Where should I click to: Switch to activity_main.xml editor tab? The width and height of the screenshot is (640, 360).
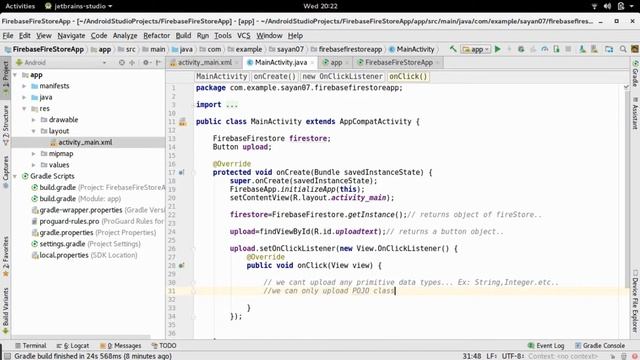click(205, 62)
